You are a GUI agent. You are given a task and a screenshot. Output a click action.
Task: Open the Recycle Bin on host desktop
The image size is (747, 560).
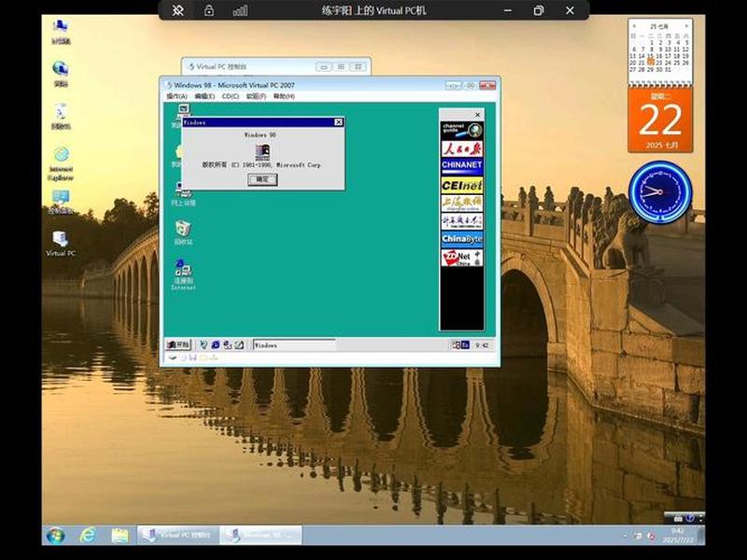[x=61, y=116]
